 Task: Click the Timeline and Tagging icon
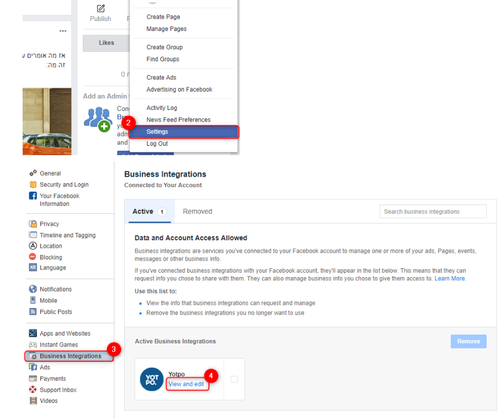click(x=33, y=235)
